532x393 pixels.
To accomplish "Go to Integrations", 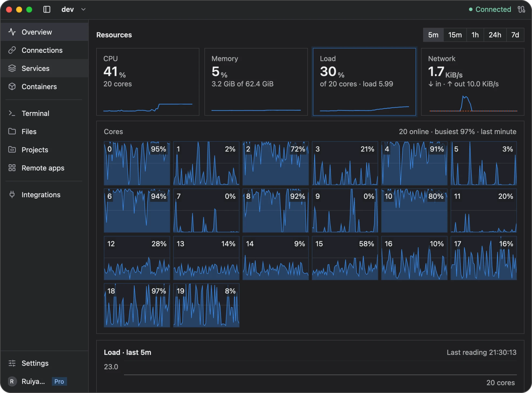I will (x=44, y=195).
